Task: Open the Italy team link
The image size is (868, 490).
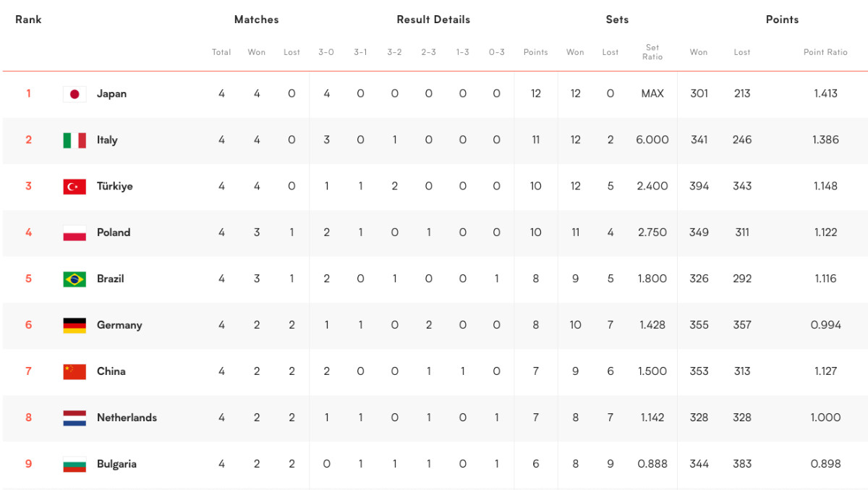Action: pos(107,140)
